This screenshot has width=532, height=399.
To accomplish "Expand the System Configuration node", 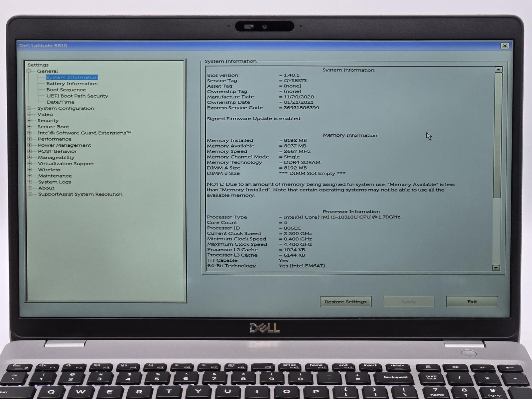I will coord(29,108).
